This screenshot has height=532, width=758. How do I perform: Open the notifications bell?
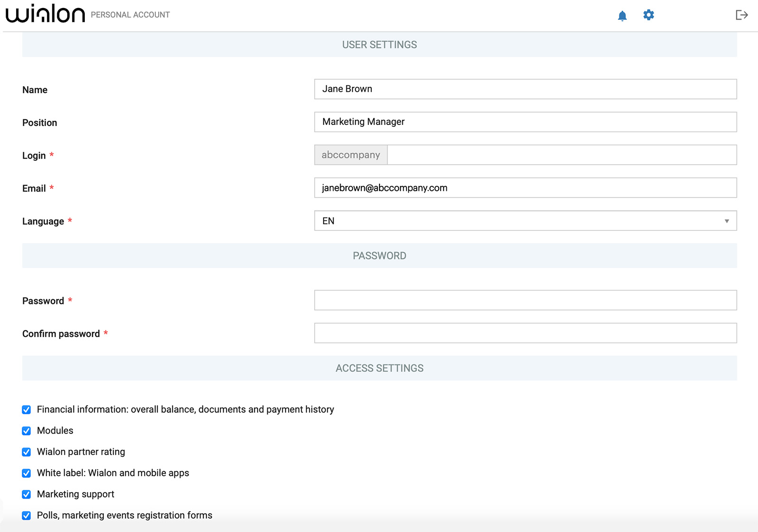tap(622, 15)
